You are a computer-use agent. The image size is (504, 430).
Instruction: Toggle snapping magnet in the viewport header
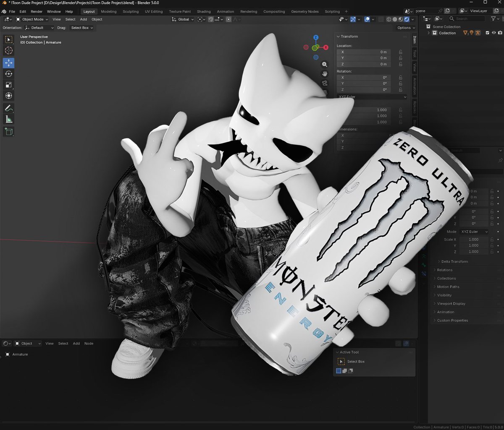[210, 19]
